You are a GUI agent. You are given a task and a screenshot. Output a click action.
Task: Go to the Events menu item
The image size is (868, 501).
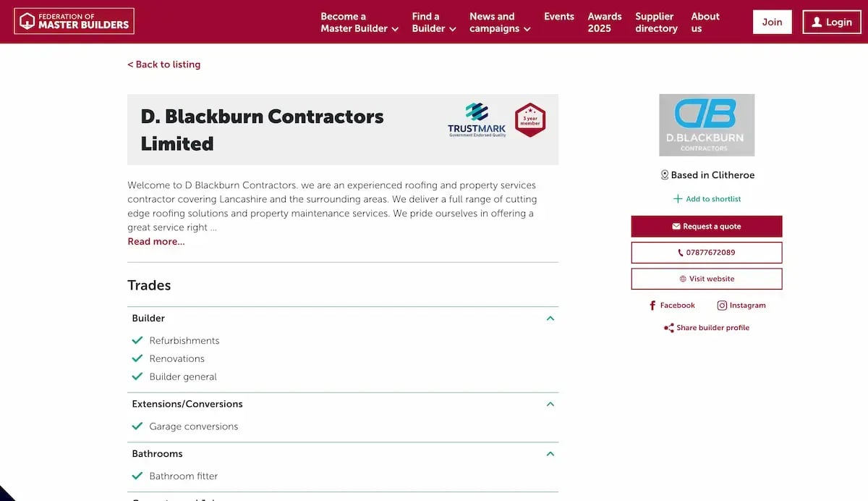(559, 16)
